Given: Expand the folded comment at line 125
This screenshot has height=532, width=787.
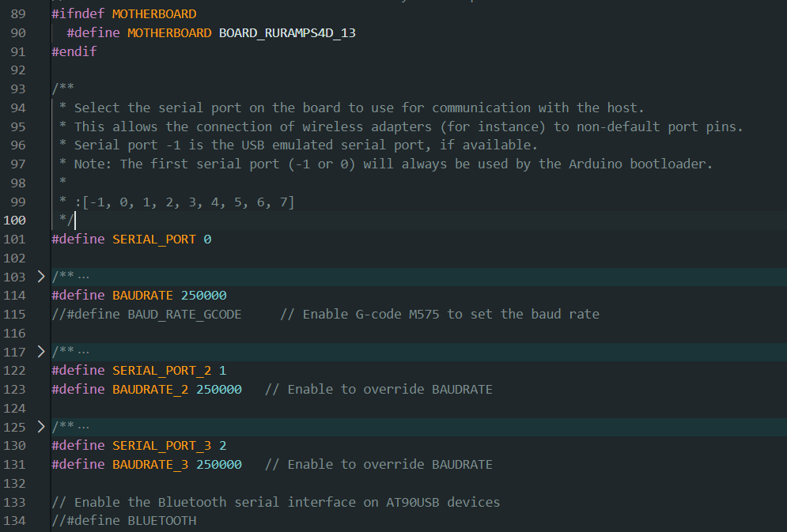Looking at the screenshot, I should coord(41,427).
